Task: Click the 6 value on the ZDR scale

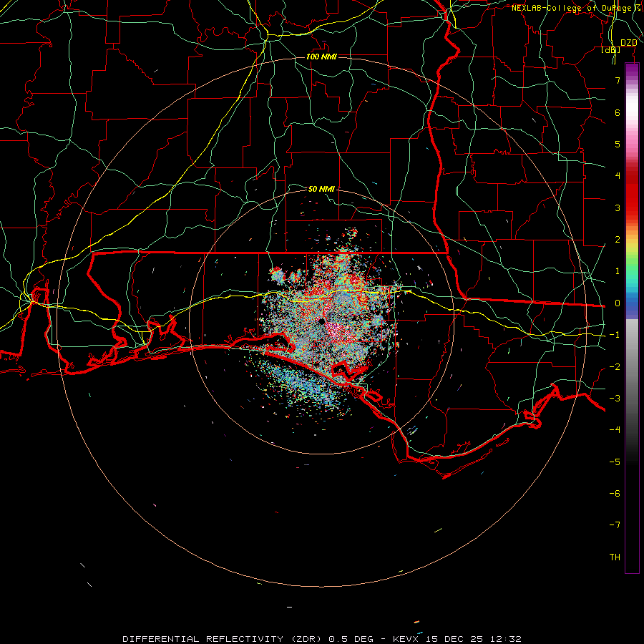Action: point(618,112)
